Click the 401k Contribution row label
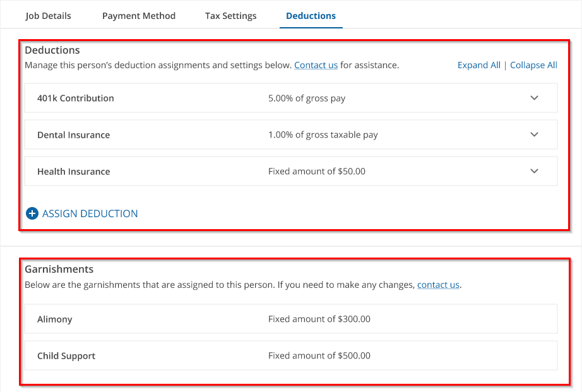This screenshot has height=392, width=582. (x=75, y=98)
